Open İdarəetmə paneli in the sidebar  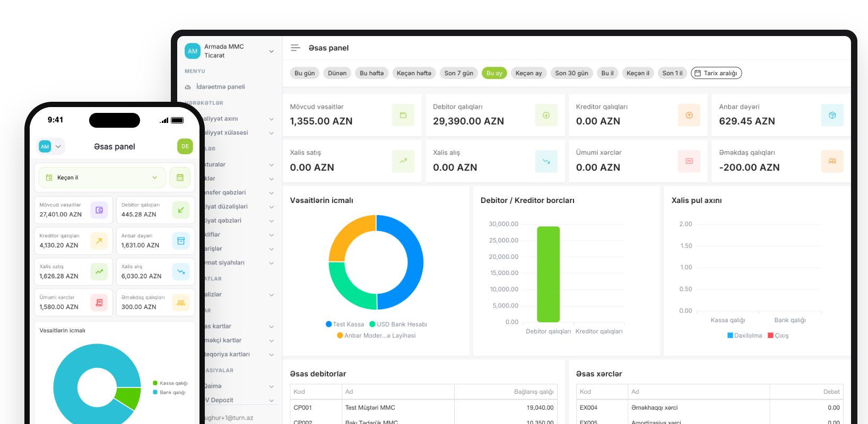click(220, 87)
